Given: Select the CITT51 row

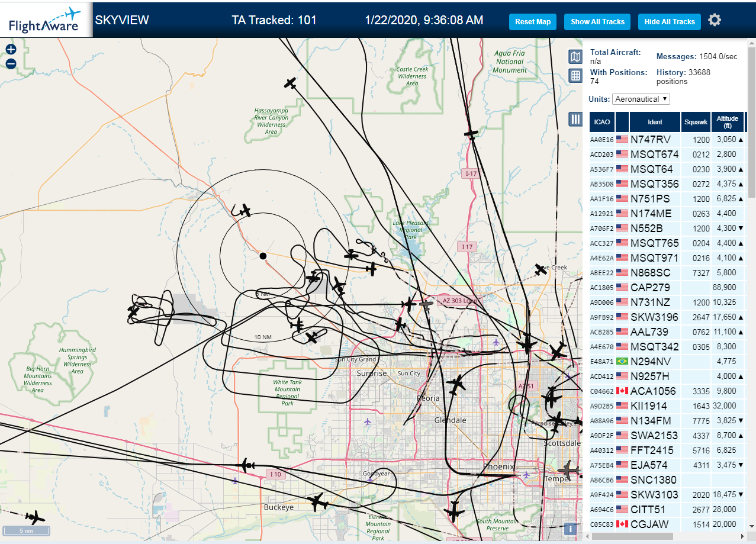Looking at the screenshot, I should 667,510.
